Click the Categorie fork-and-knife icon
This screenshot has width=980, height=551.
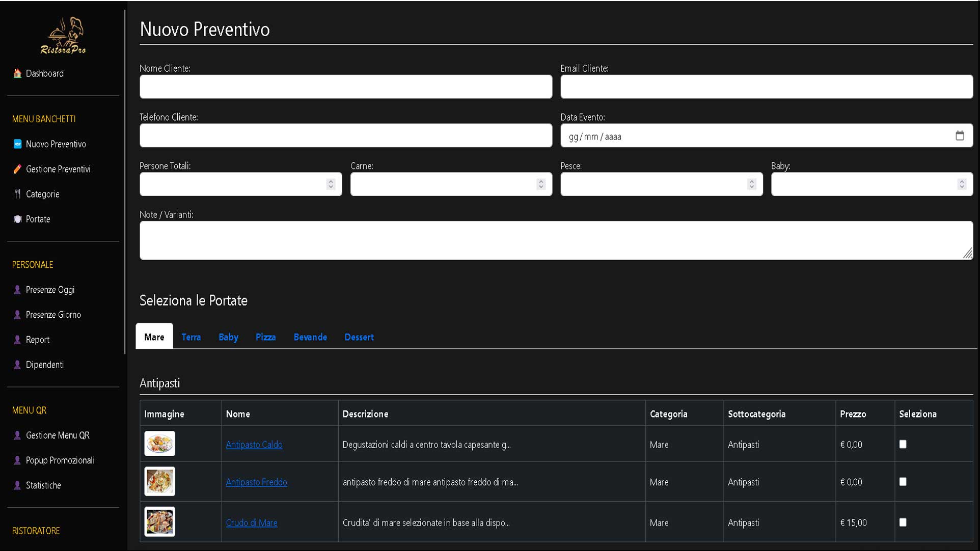[x=17, y=194]
